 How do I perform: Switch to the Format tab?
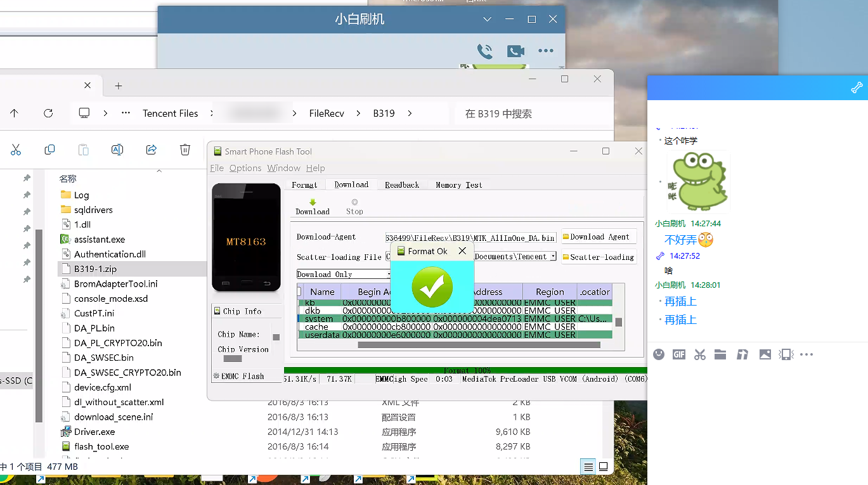click(x=304, y=184)
